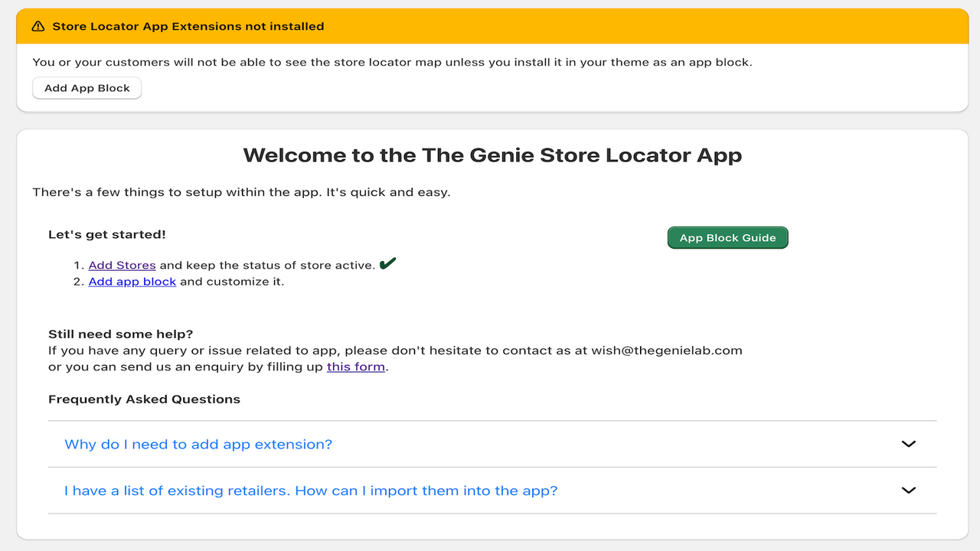Follow the Add app block link
The image size is (980, 551).
[x=132, y=281]
